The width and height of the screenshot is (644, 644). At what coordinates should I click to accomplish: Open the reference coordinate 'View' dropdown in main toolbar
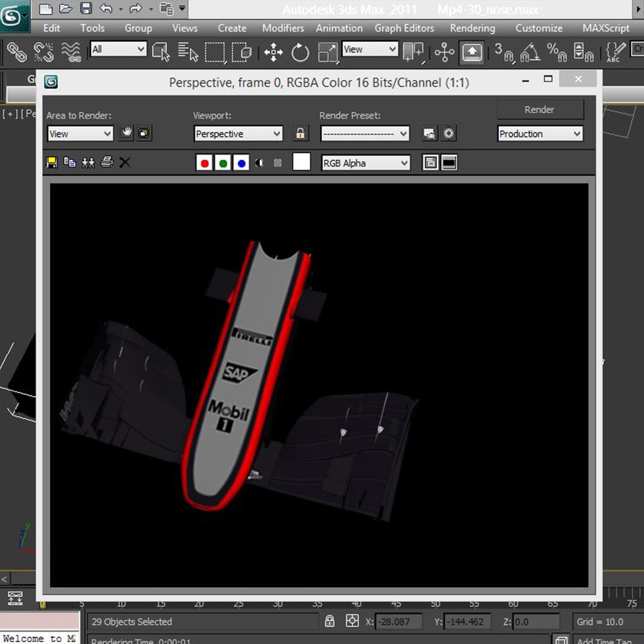(x=370, y=49)
